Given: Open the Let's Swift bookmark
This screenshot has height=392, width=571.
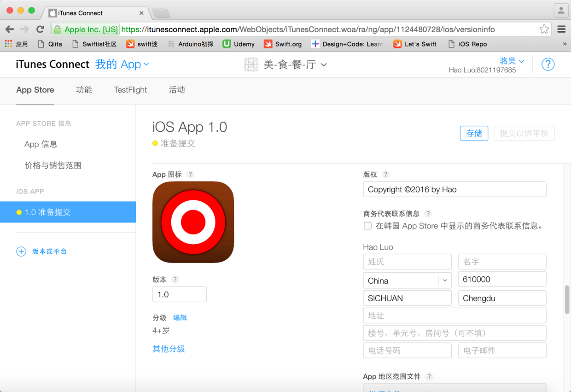Looking at the screenshot, I should [x=415, y=44].
